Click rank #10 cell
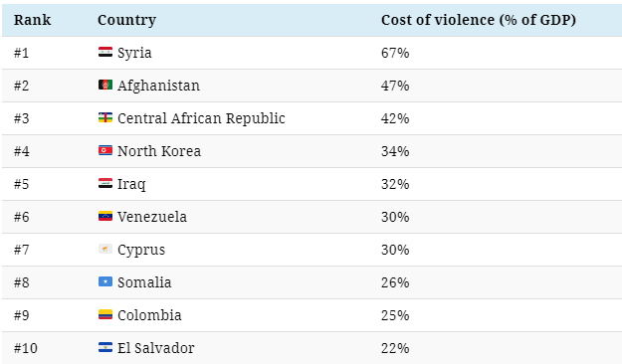622x364 pixels. tap(26, 348)
